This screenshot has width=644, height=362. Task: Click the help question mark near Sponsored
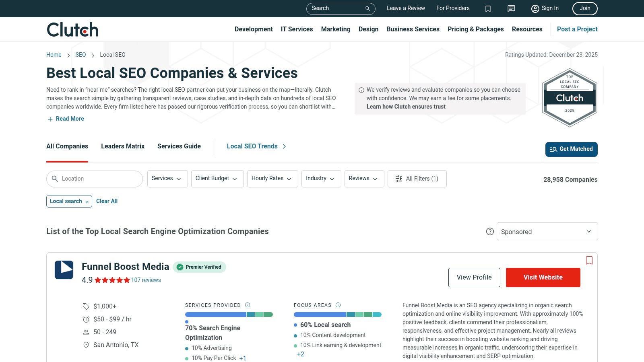tap(490, 231)
